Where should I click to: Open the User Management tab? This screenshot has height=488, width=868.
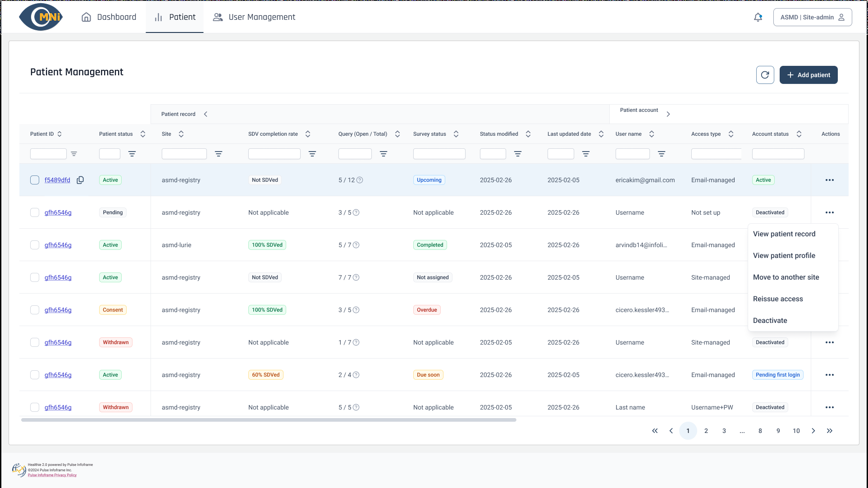(x=254, y=17)
